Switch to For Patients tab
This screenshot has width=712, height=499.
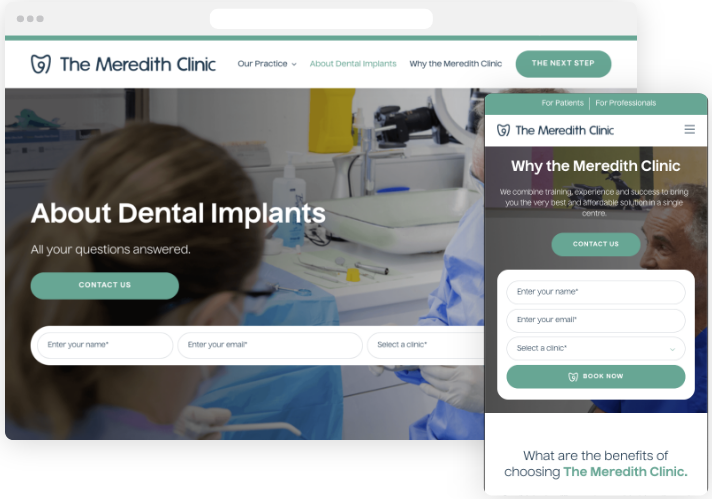tap(562, 103)
